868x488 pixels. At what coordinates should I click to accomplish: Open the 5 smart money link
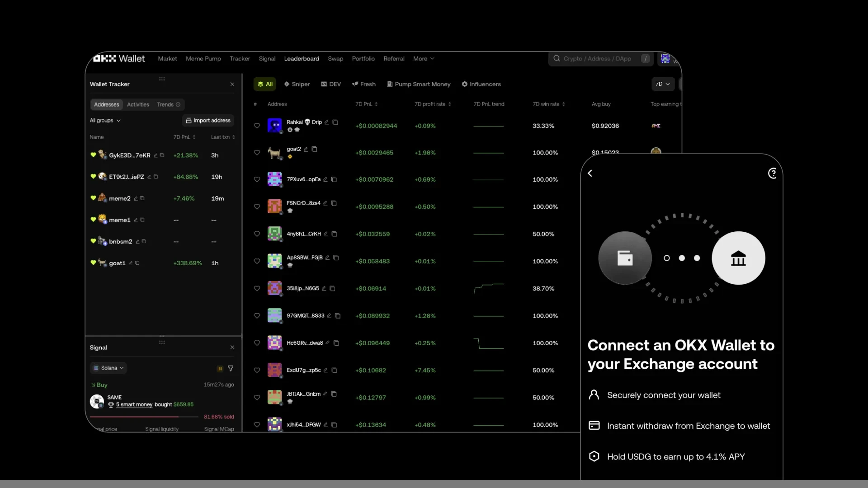click(x=135, y=404)
